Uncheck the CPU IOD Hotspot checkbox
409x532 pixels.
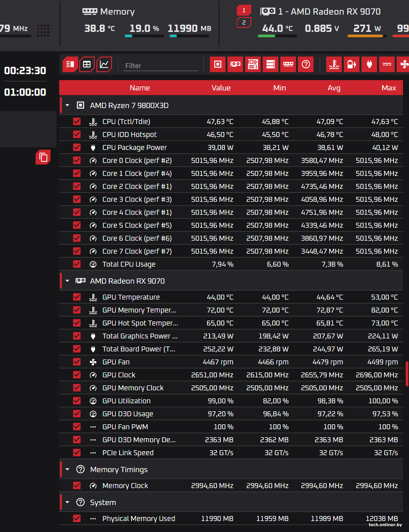pyautogui.click(x=77, y=134)
